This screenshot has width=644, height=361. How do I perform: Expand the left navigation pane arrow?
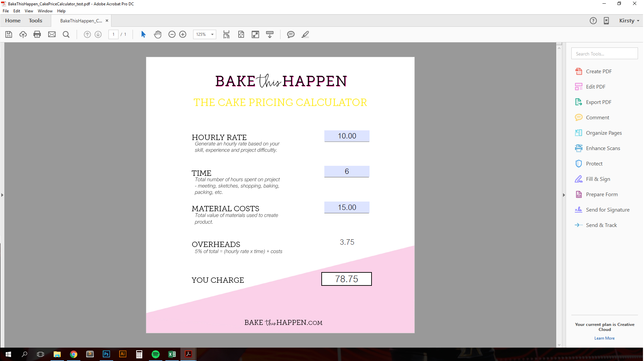coord(2,195)
